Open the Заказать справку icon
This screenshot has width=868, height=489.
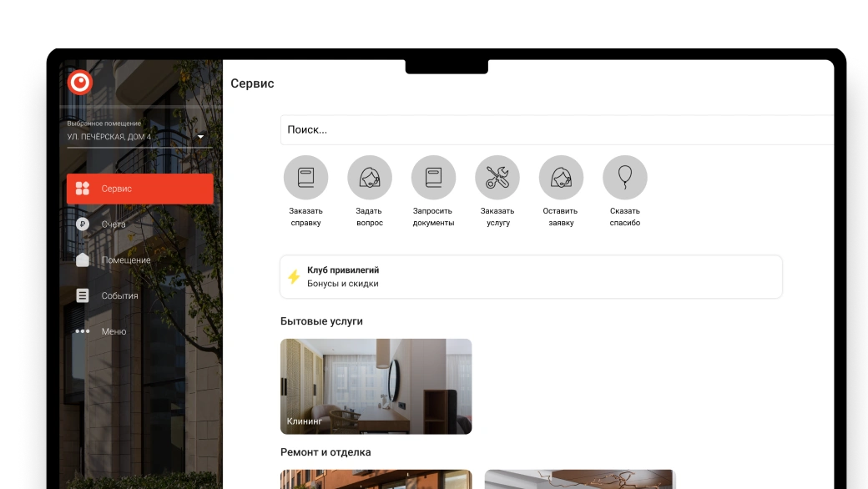point(305,177)
